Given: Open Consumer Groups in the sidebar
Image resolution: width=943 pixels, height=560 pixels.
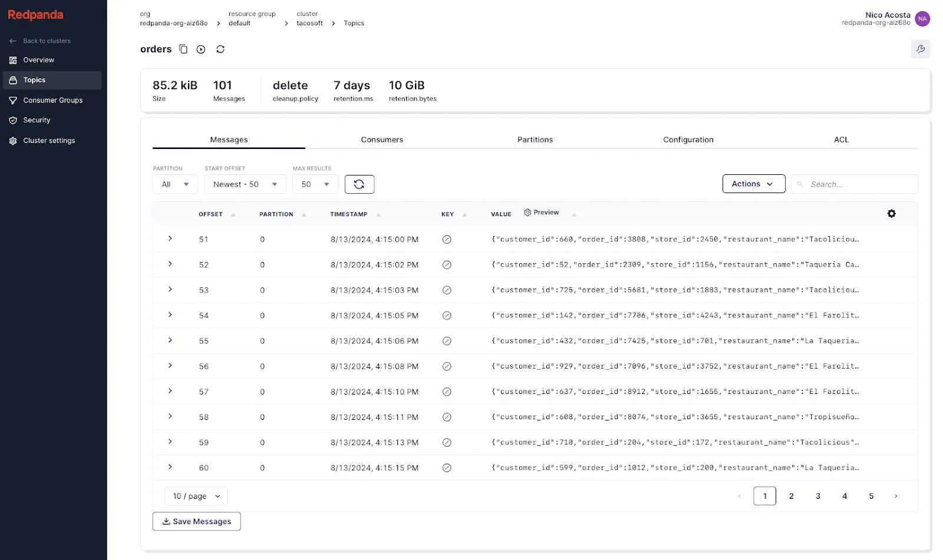Looking at the screenshot, I should (x=52, y=100).
